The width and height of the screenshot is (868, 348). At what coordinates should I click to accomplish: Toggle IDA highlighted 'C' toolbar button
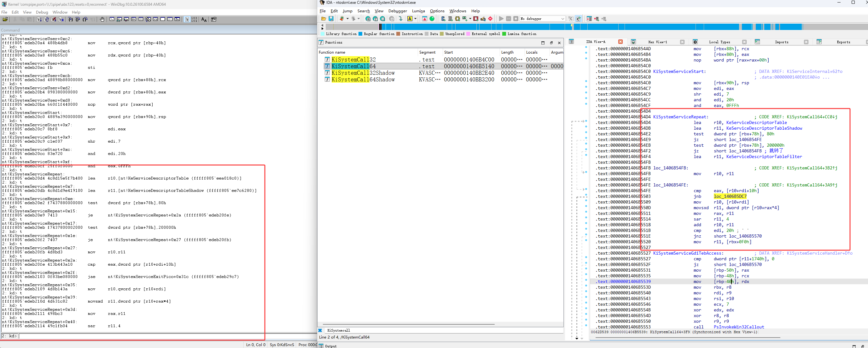pyautogui.click(x=579, y=19)
